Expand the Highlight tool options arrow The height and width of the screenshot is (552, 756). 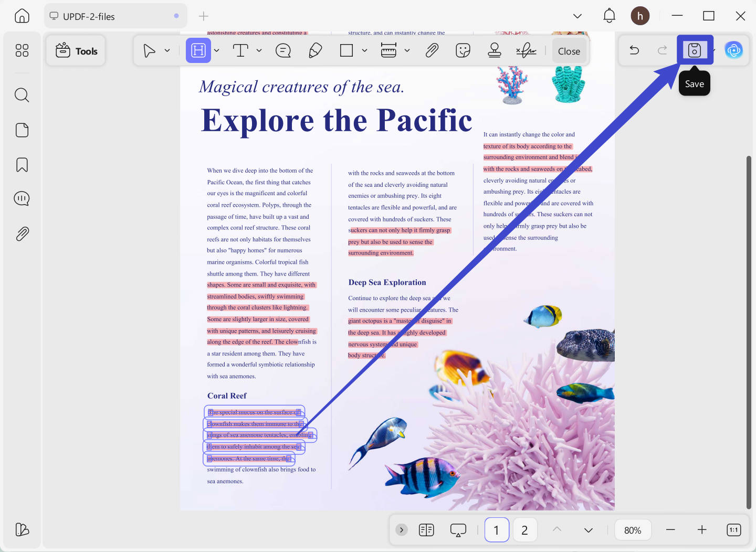[x=216, y=51]
